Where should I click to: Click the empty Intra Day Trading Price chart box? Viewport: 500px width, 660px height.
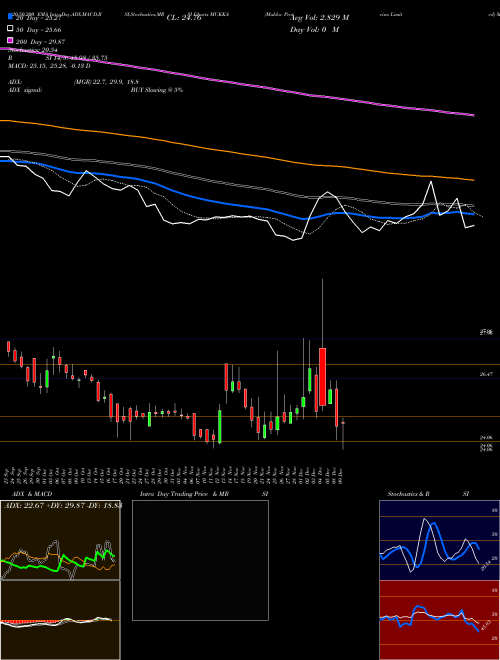(x=200, y=560)
